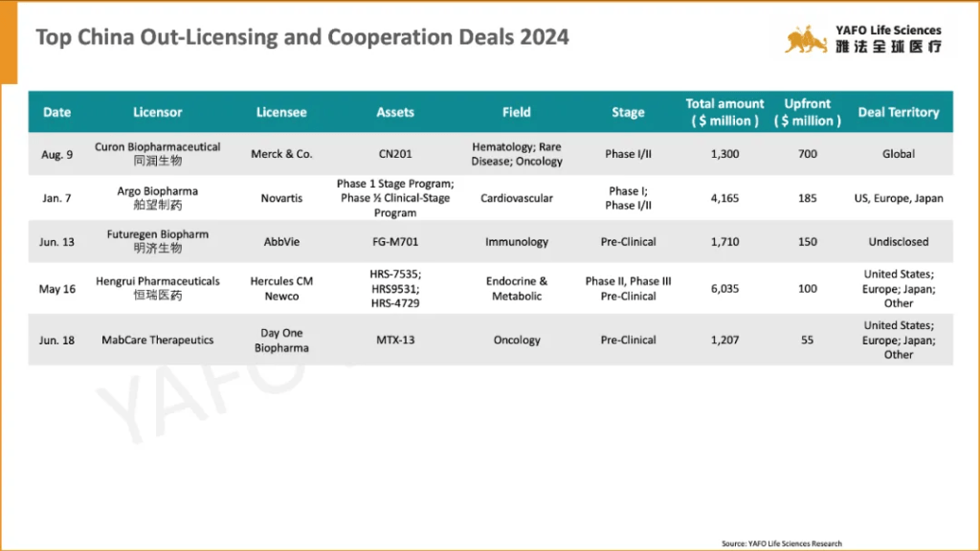Select the Licensor column header
The width and height of the screenshot is (980, 551).
coord(157,112)
